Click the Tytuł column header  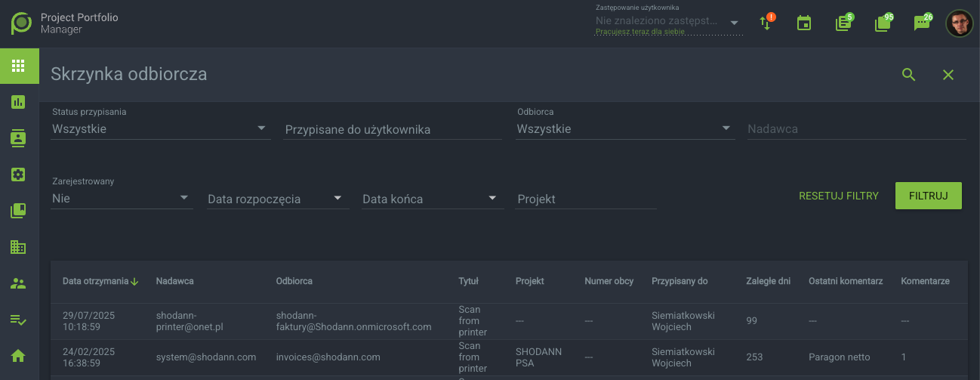tap(469, 281)
